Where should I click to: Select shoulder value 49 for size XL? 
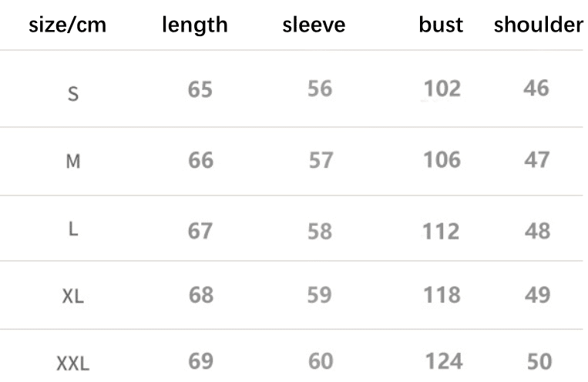click(538, 295)
